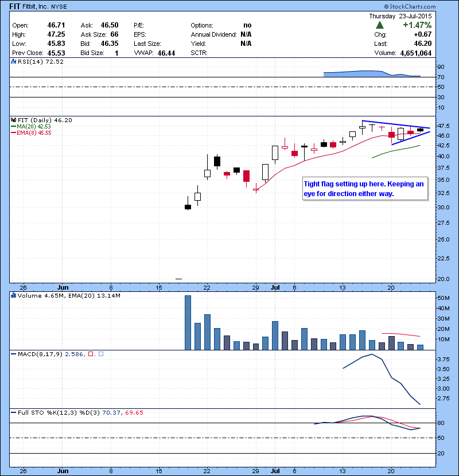Click the Fitbit, Inc. company name
The image size is (459, 476).
(x=35, y=6)
